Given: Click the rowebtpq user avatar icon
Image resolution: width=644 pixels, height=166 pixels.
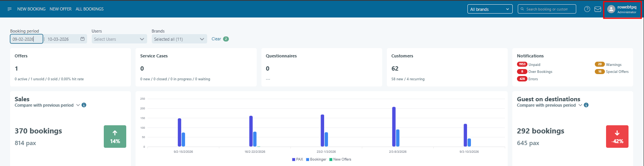Looking at the screenshot, I should coord(611,9).
